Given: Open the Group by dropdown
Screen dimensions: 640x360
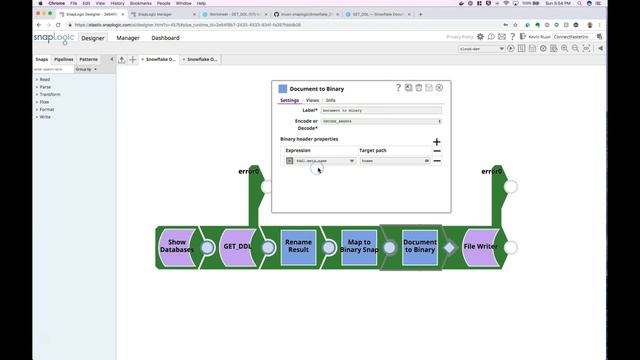Looking at the screenshot, I should pyautogui.click(x=86, y=69).
